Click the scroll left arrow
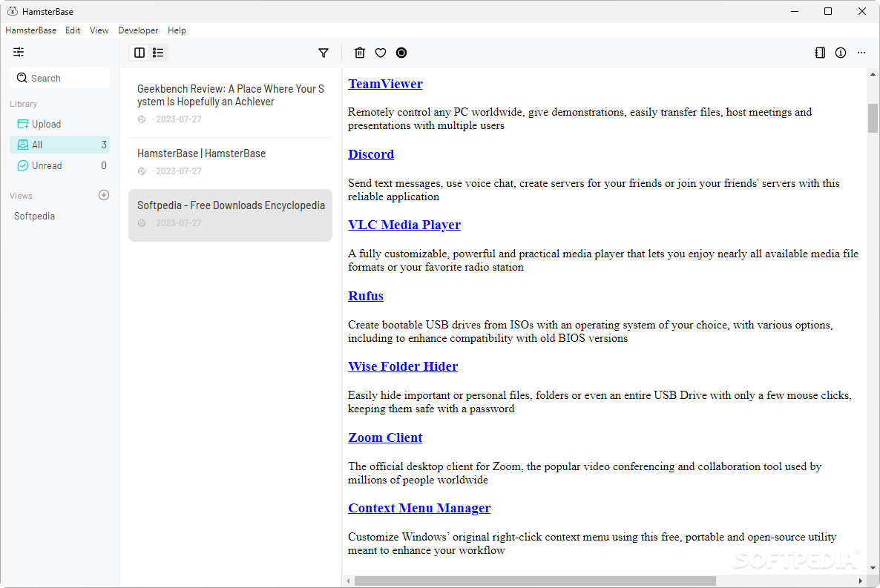The width and height of the screenshot is (880, 588). 349,581
